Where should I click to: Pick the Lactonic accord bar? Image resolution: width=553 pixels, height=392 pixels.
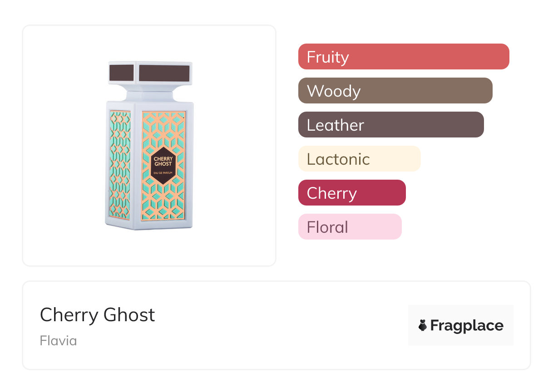[359, 159]
